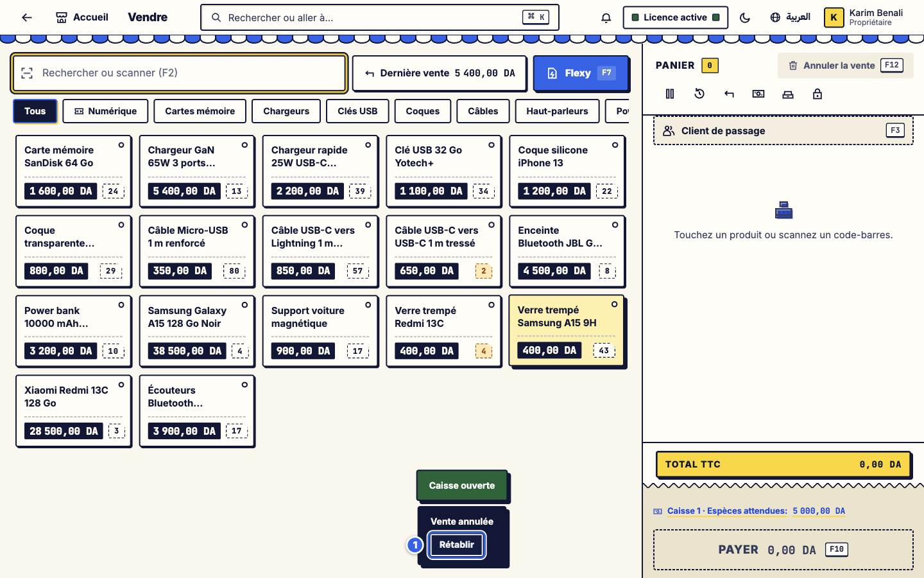Screen dimensions: 924x578
Task: Filter by Haut-parleurs category
Action: pos(557,111)
